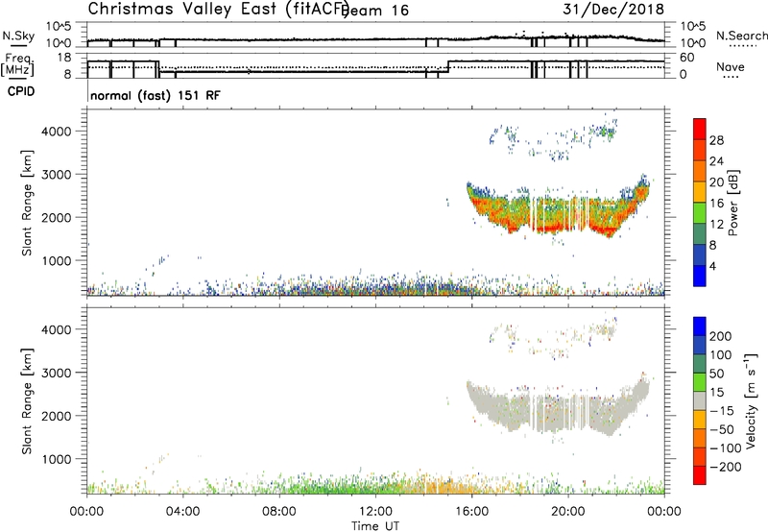Click the 'Velocity [m s⁻¹]' colorbar title
Image resolution: width=768 pixels, height=532 pixels.
(x=750, y=401)
